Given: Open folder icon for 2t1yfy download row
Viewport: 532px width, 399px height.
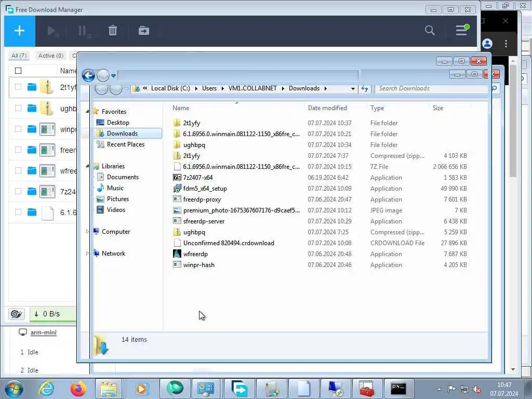Looking at the screenshot, I should coord(32,87).
